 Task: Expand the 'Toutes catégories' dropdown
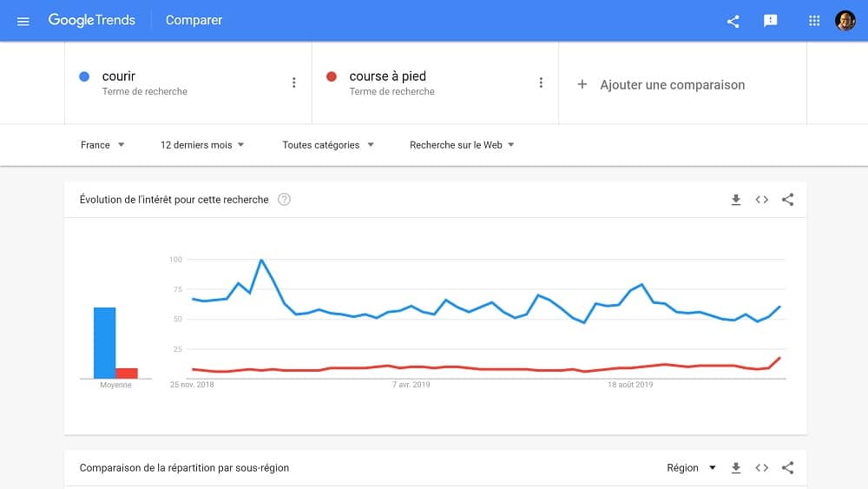328,145
